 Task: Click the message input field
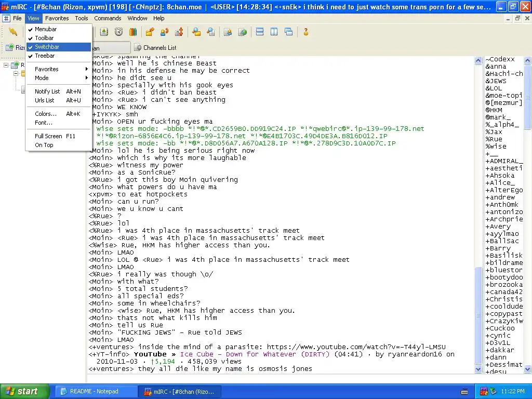(x=310, y=379)
